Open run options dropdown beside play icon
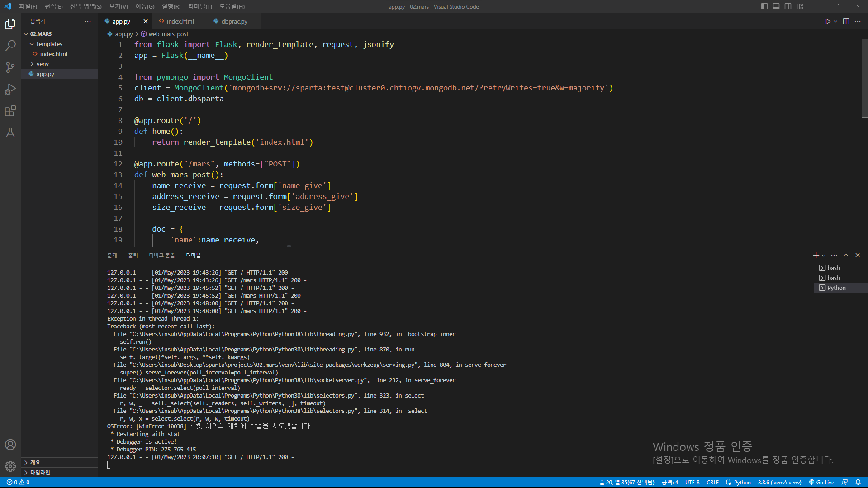This screenshot has height=488, width=868. [835, 21]
